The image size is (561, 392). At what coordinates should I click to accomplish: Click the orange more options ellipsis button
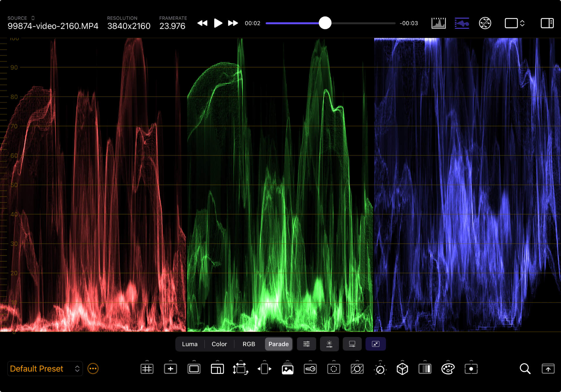point(93,369)
